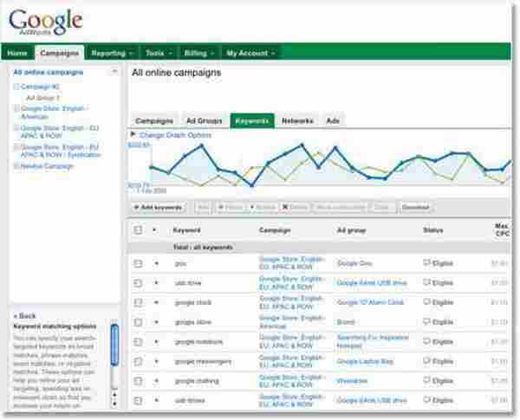The height and width of the screenshot is (420, 520).
Task: Click the Back link above help panel
Action: [x=24, y=315]
